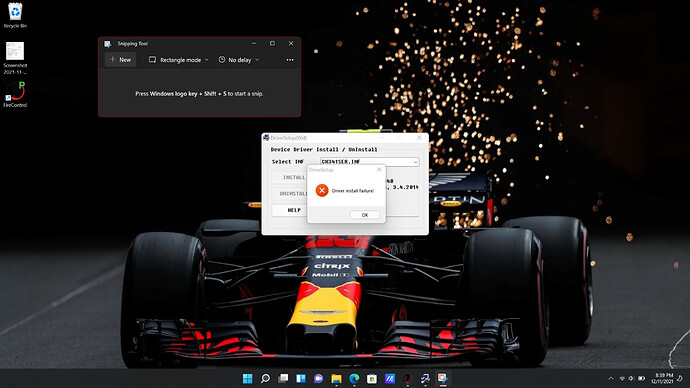
Task: Open the No delay dropdown
Action: (x=239, y=60)
